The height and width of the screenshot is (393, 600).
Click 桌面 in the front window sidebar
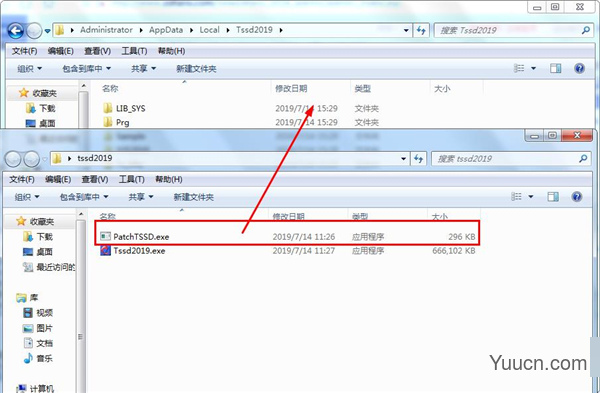pyautogui.click(x=38, y=251)
